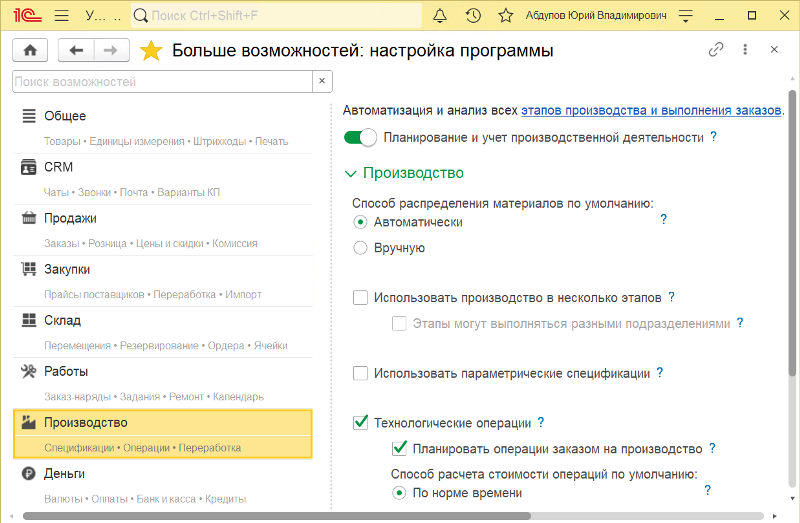Click the Работы tools icon
This screenshot has width=800, height=523.
29,371
